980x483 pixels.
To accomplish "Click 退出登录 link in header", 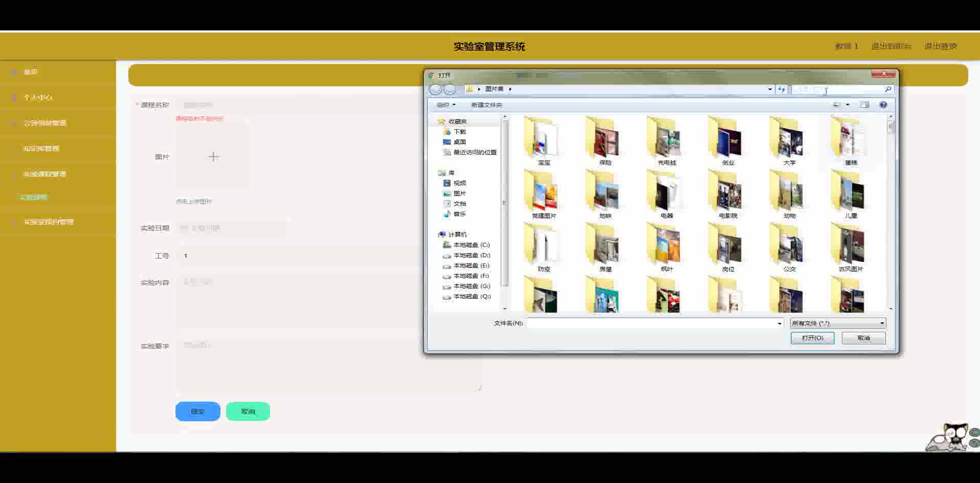I will (940, 46).
